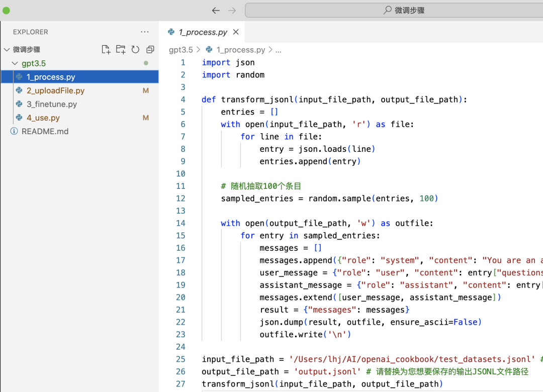This screenshot has height=392, width=543.
Task: Open 1_process.py in the file tree
Action: tap(79, 77)
